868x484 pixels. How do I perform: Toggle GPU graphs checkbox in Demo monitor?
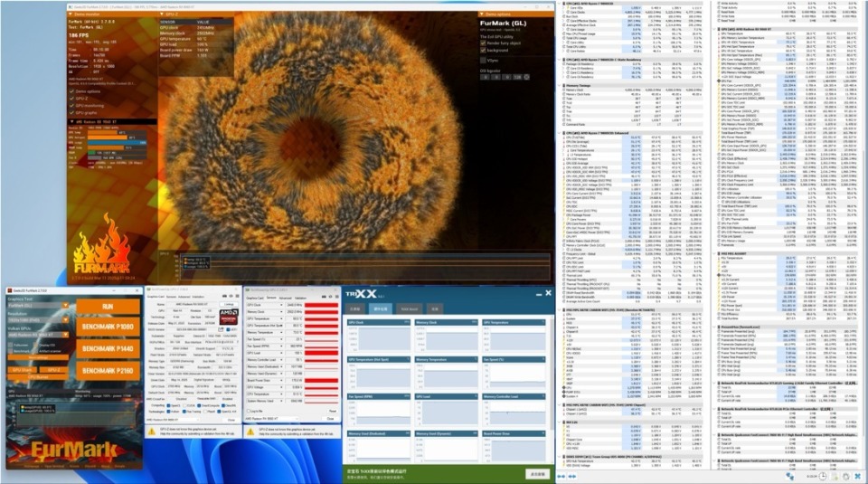[x=72, y=112]
